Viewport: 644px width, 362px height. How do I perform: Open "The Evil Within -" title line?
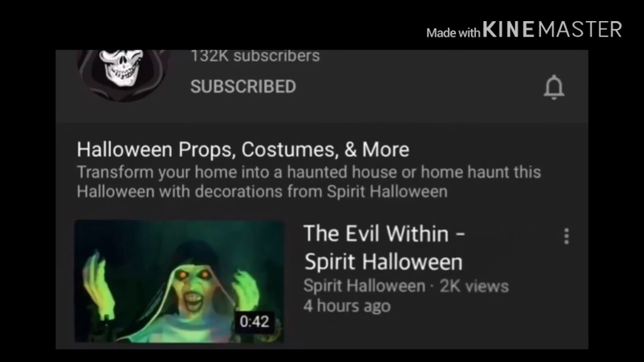(x=384, y=234)
